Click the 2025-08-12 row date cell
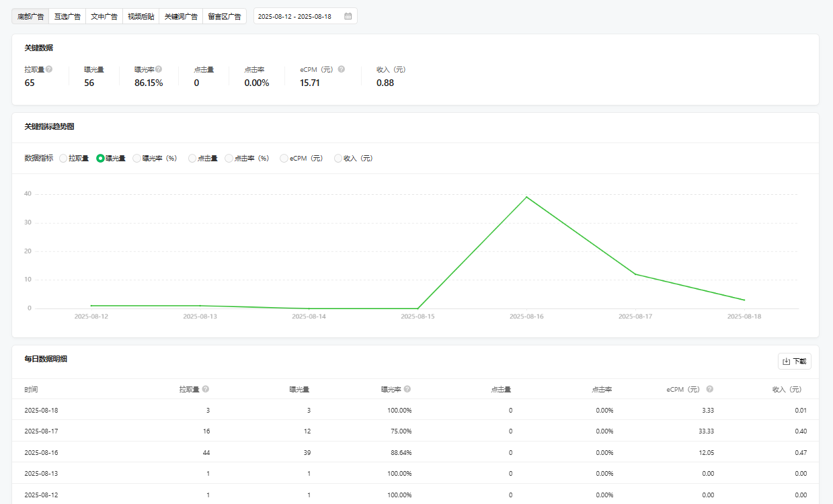 click(41, 495)
